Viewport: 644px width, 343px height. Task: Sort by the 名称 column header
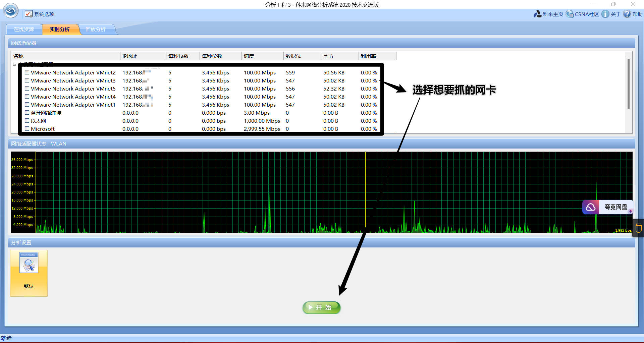tap(65, 56)
